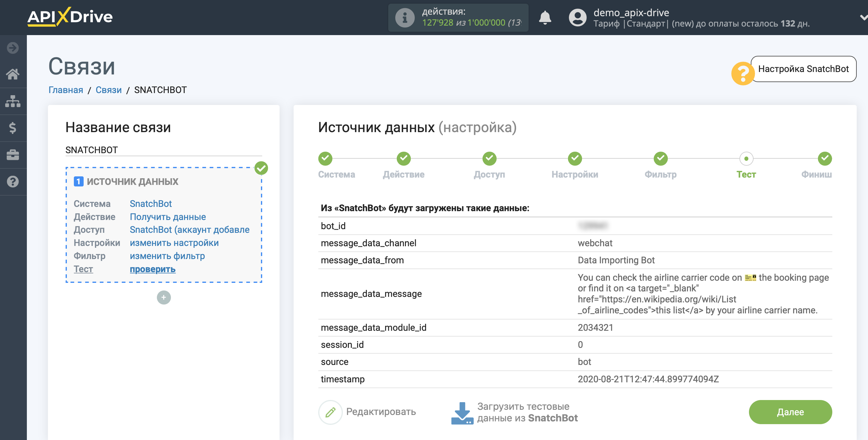Select the bot_id row label
This screenshot has height=440, width=868.
pyautogui.click(x=333, y=226)
